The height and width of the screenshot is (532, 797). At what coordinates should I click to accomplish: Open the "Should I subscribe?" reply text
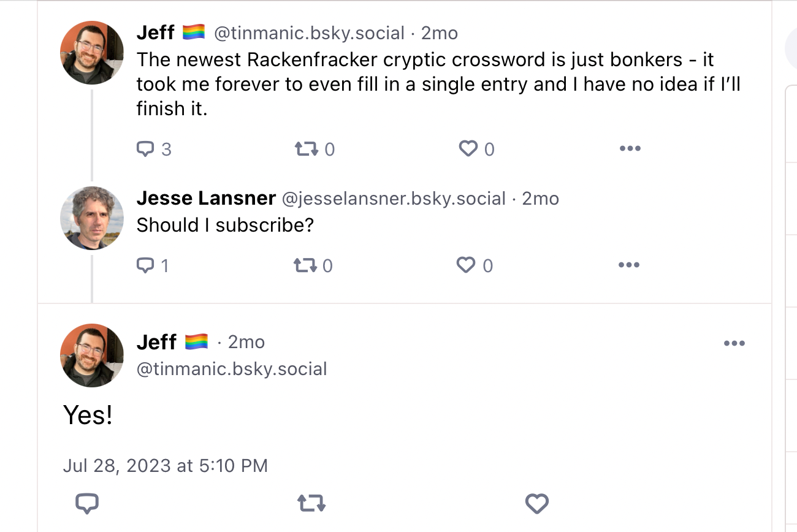click(x=225, y=225)
